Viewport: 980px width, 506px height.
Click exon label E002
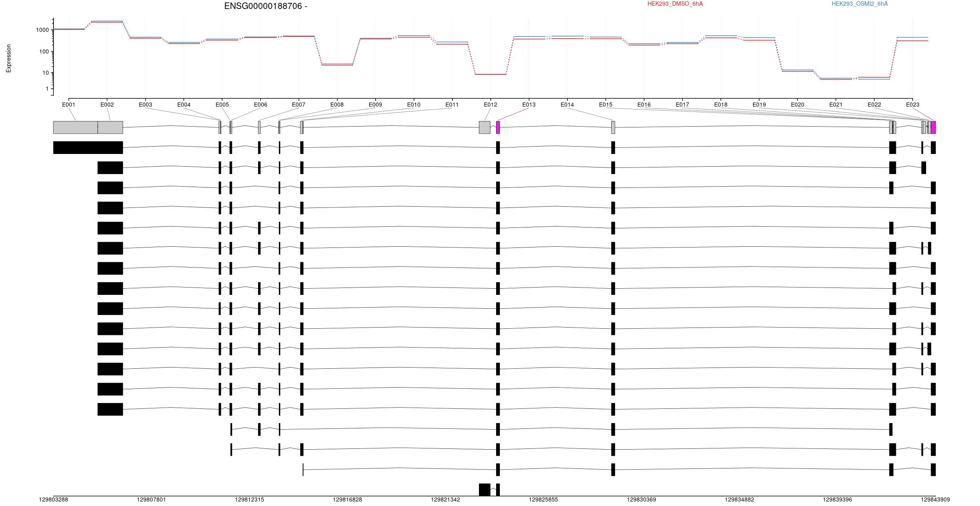point(107,105)
